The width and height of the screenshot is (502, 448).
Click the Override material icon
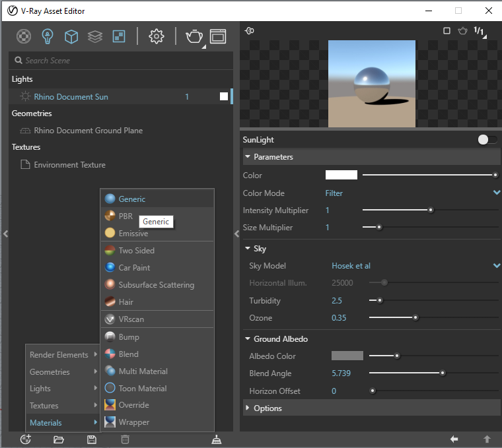tap(110, 405)
